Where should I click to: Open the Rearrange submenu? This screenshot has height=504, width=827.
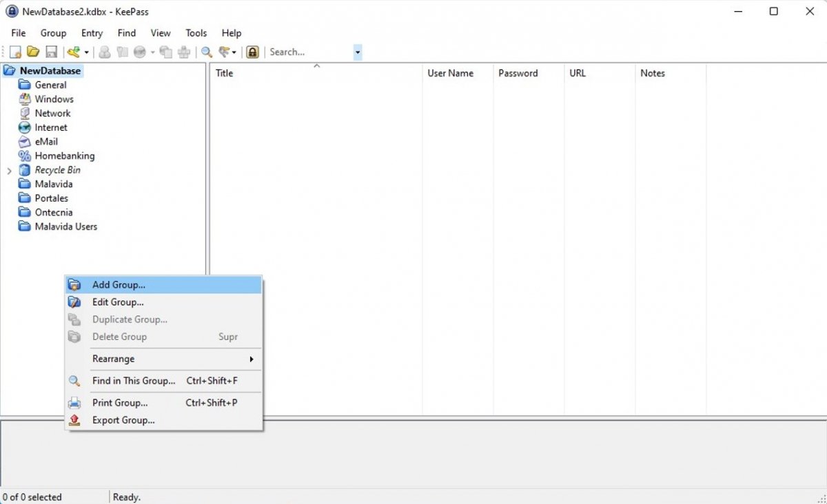tap(163, 359)
